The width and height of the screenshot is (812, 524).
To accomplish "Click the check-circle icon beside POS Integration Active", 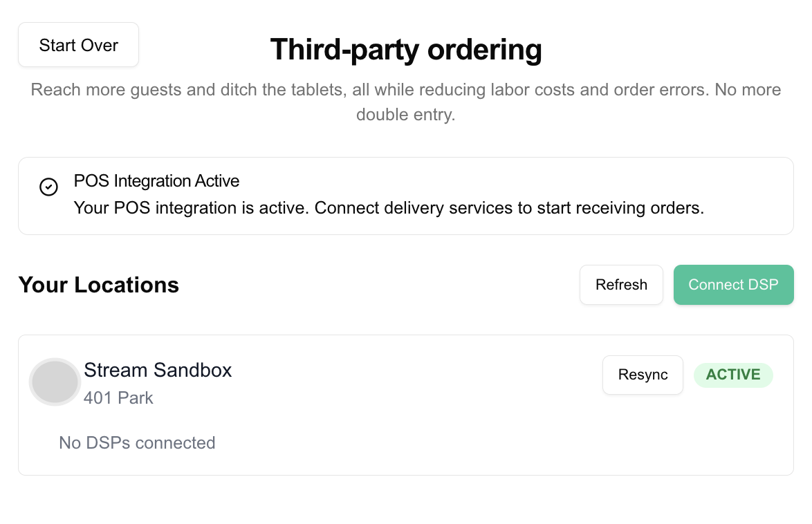I will click(x=48, y=187).
